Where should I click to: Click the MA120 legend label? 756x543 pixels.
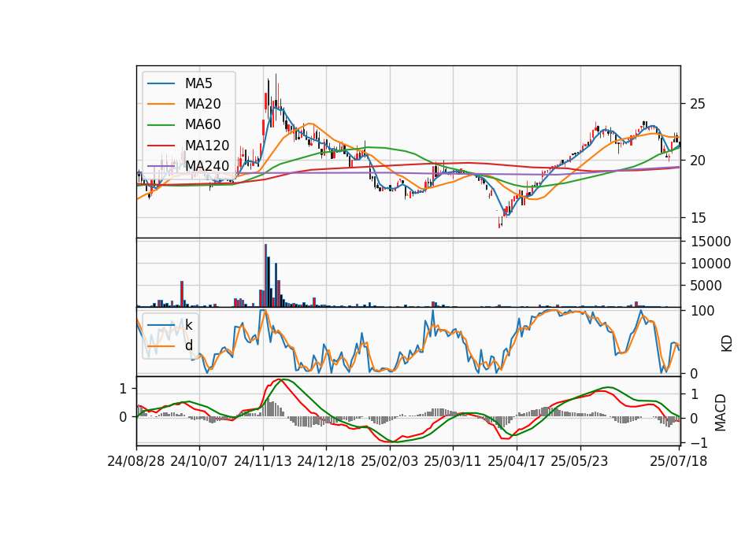(x=207, y=145)
